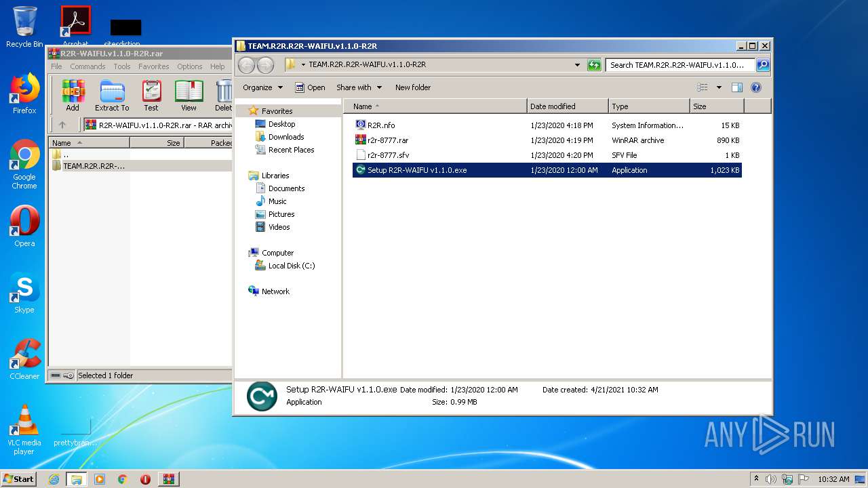Click the WinRAR Test archive icon
The height and width of the screenshot is (488, 868).
point(151,94)
